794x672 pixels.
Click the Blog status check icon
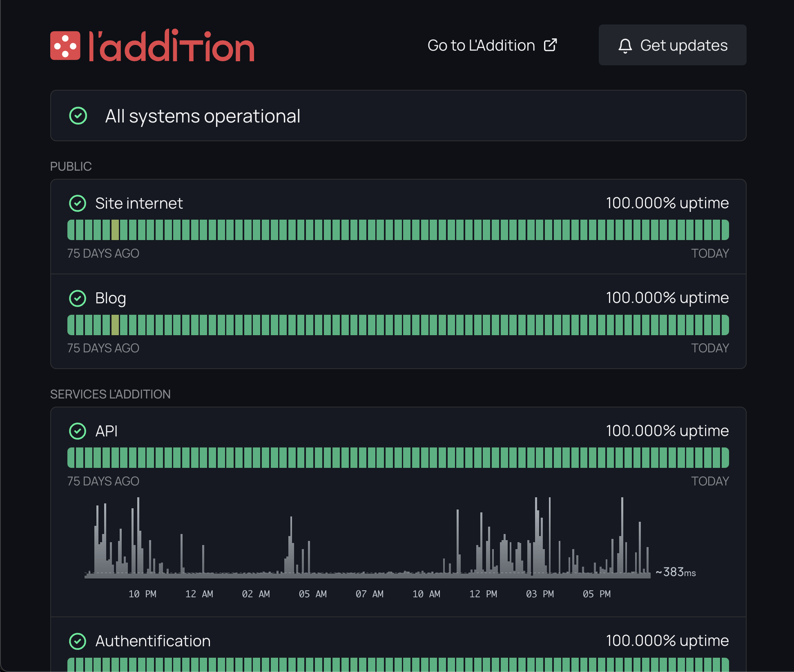point(78,298)
